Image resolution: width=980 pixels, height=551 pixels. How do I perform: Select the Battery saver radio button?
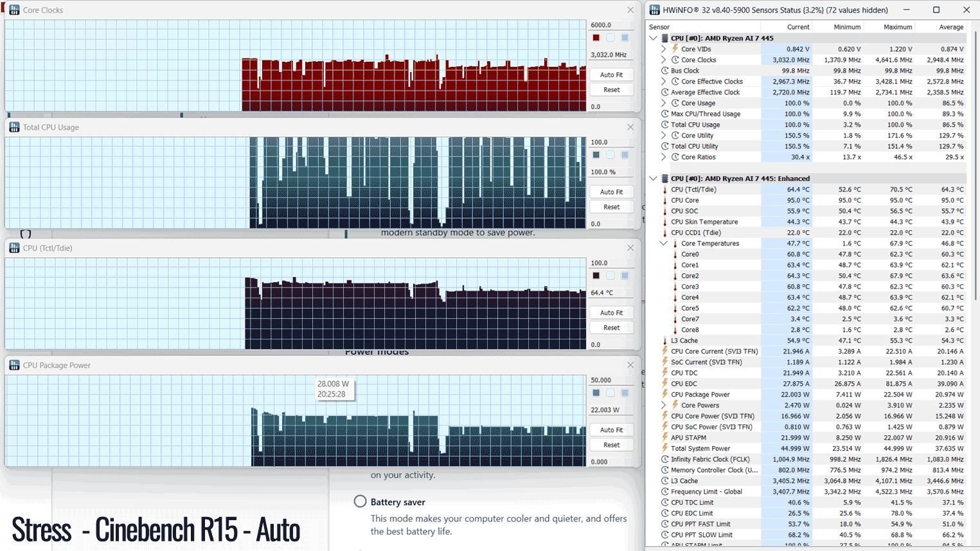[360, 501]
